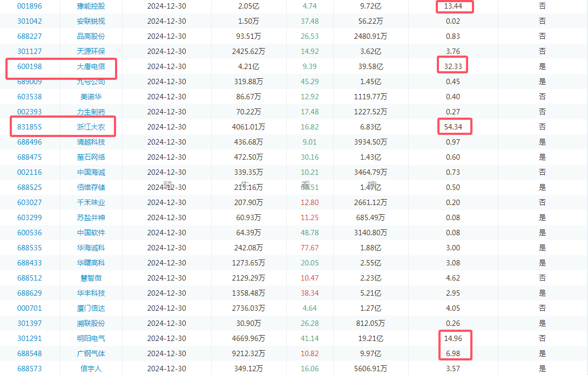Viewport: 588px width, 375px height.
Task: Open the 力生制药 stock name link
Action: click(91, 112)
